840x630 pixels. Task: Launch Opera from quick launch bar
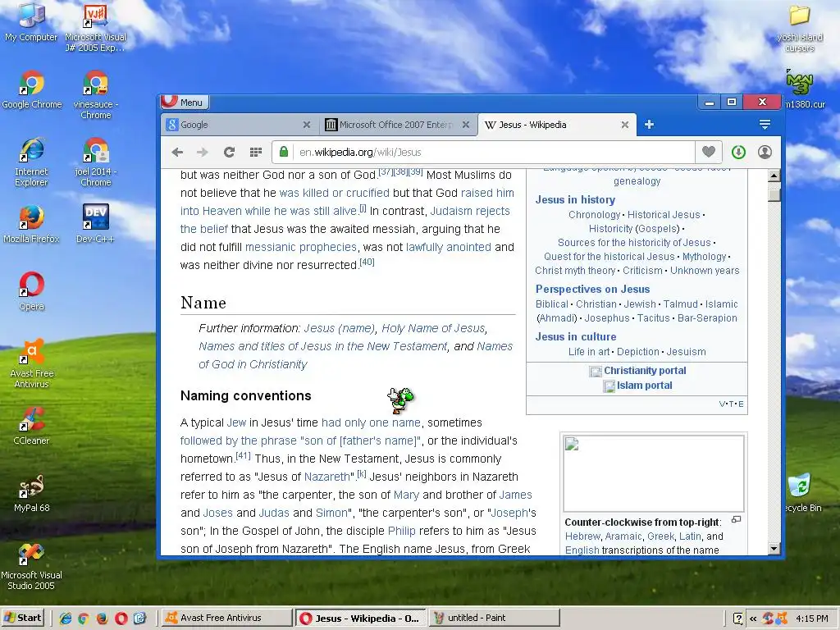point(121,619)
